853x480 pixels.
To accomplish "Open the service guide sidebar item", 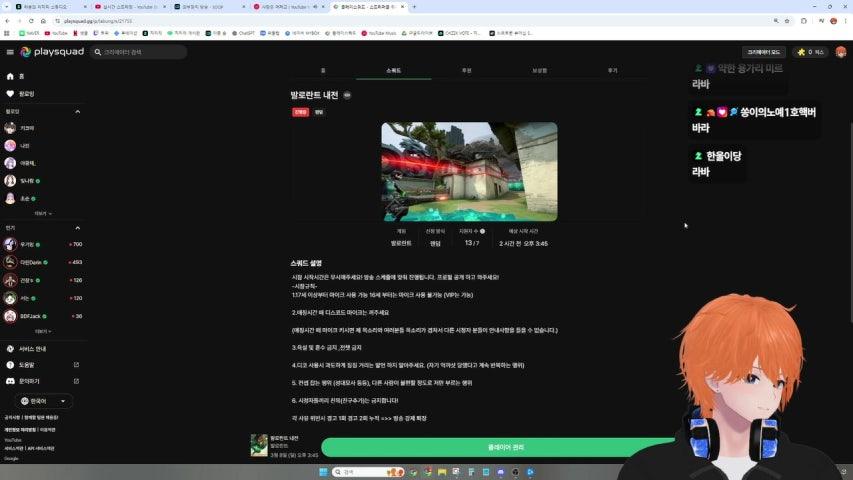I will [x=27, y=349].
